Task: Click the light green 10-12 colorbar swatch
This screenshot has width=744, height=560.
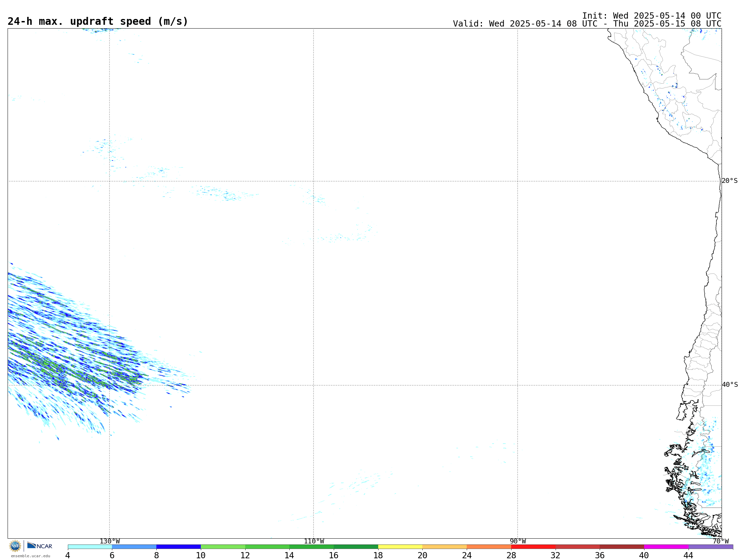Action: [223, 547]
